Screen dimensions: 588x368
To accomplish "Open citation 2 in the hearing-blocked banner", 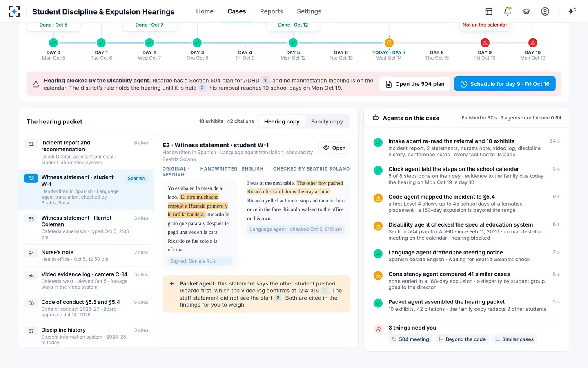I will click(202, 88).
